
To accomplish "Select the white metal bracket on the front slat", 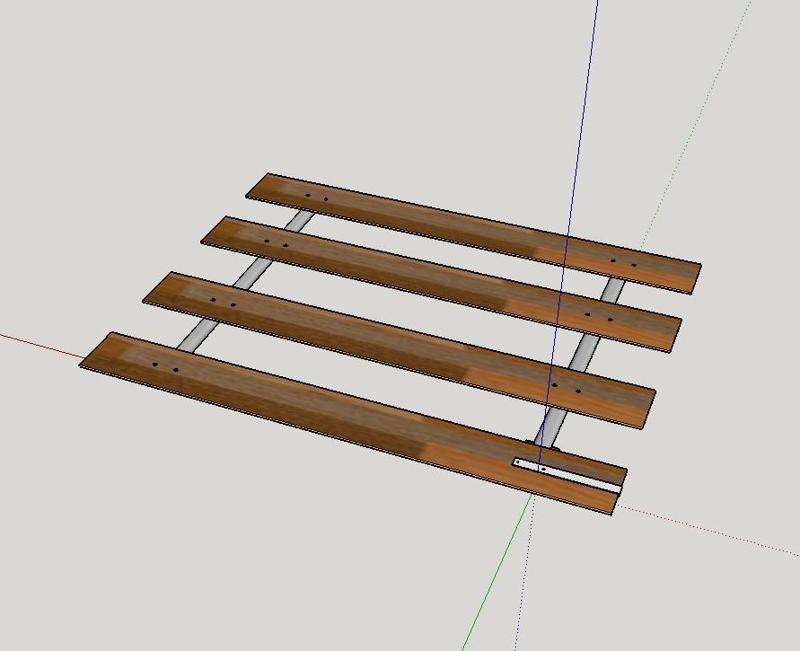I will [x=567, y=475].
